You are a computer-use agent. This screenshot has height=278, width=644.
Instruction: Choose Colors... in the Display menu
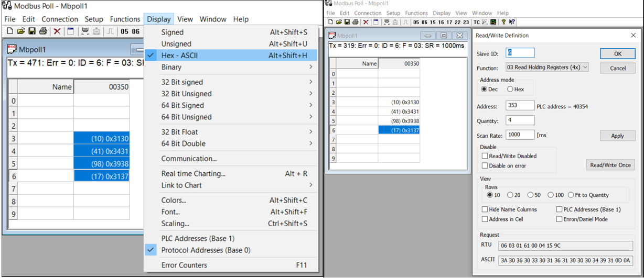[x=231, y=201]
